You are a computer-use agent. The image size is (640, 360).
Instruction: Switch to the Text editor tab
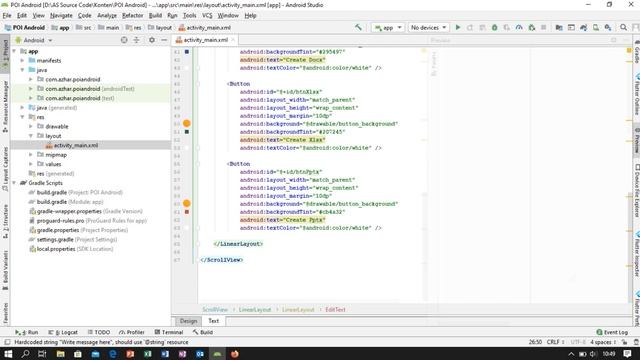[x=213, y=321]
